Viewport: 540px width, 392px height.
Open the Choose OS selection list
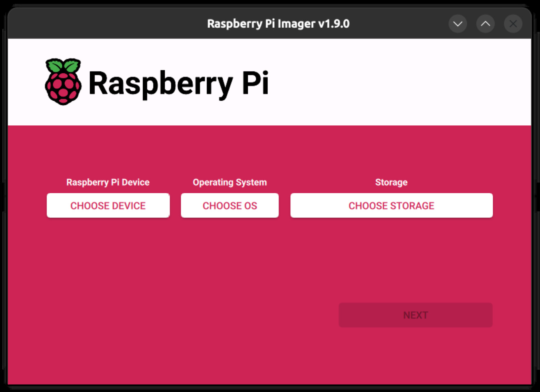coord(230,206)
